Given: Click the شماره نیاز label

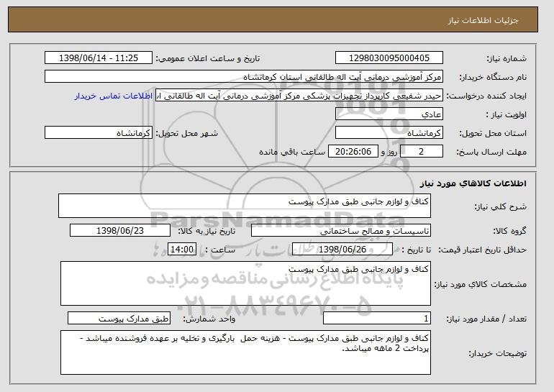Looking at the screenshot, I should pyautogui.click(x=507, y=59).
